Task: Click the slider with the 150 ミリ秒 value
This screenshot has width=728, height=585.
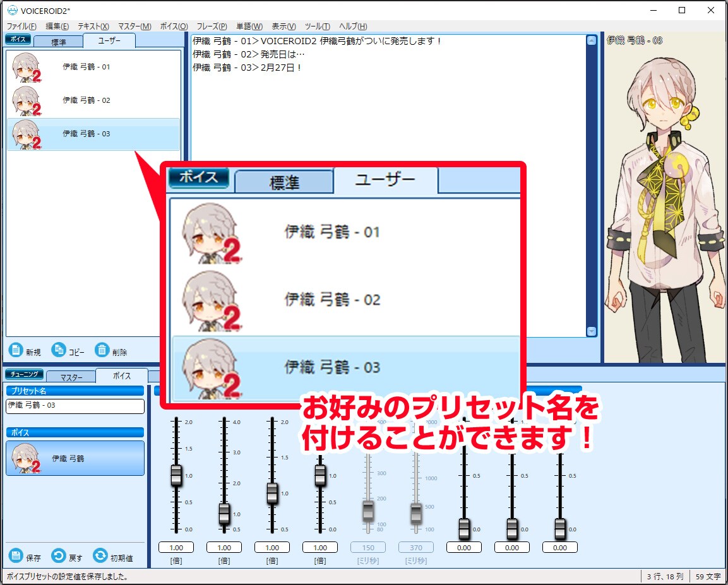Action: click(368, 511)
